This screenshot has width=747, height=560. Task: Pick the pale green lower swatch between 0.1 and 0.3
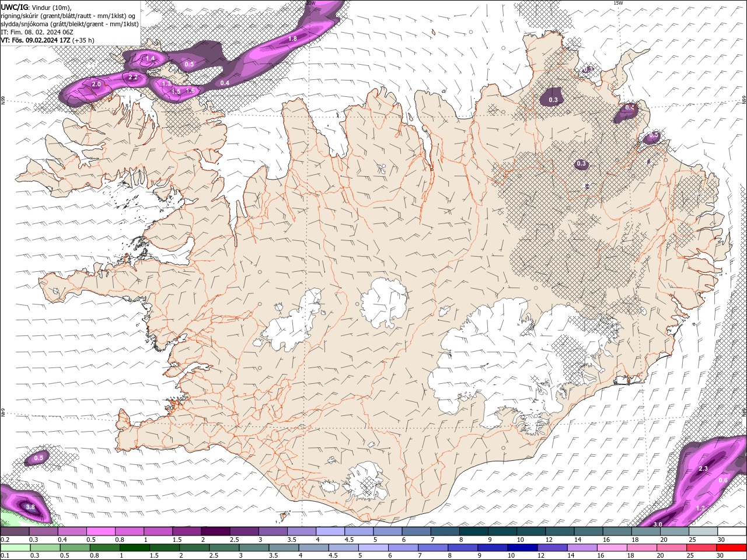click(15, 547)
